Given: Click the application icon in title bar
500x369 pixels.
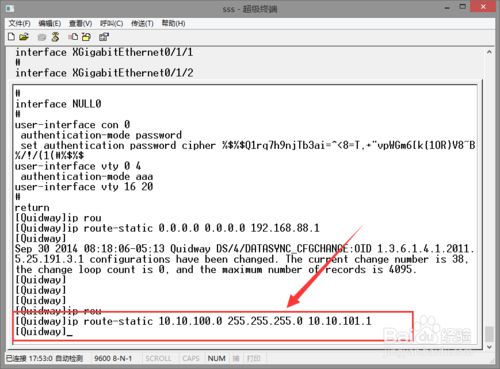Looking at the screenshot, I should [x=10, y=8].
